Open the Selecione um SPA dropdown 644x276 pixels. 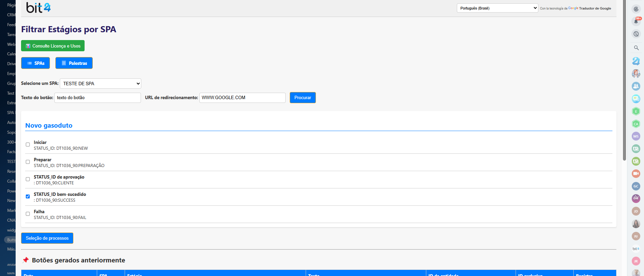click(x=100, y=84)
